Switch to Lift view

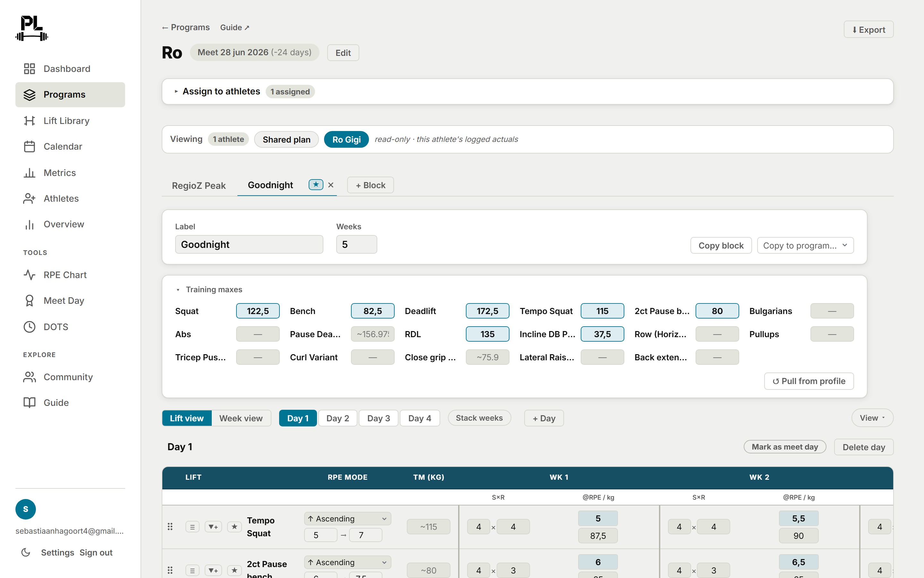coord(187,418)
